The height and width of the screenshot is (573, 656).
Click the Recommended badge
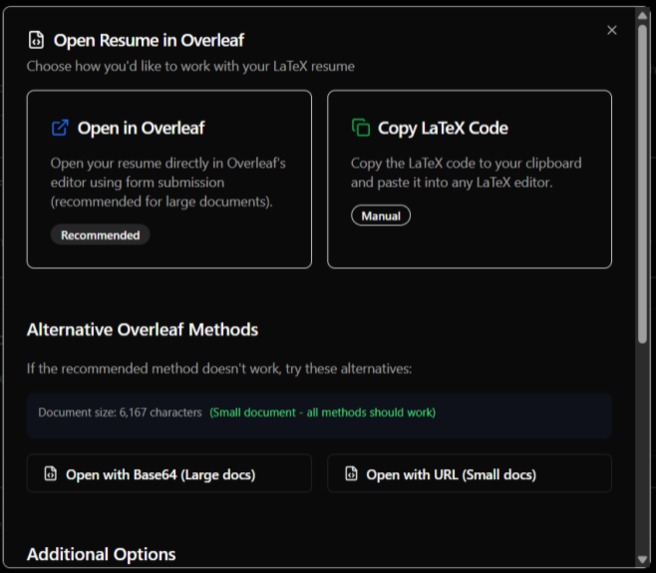click(x=100, y=235)
